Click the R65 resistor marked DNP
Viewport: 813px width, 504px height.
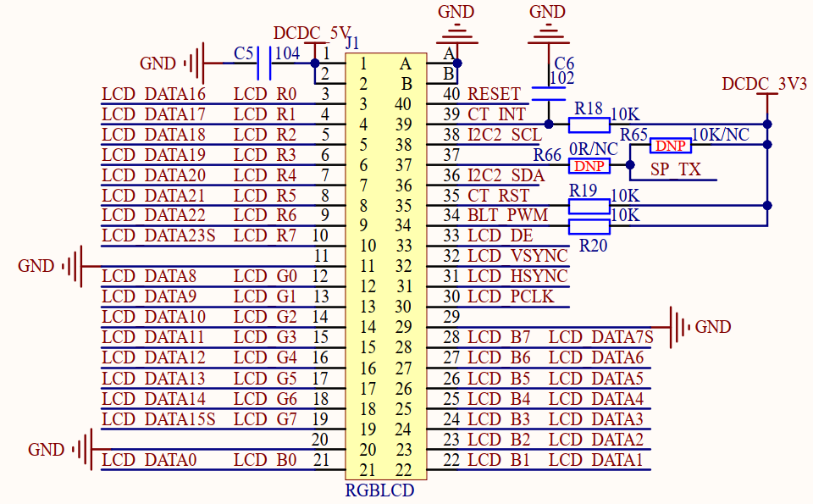671,145
